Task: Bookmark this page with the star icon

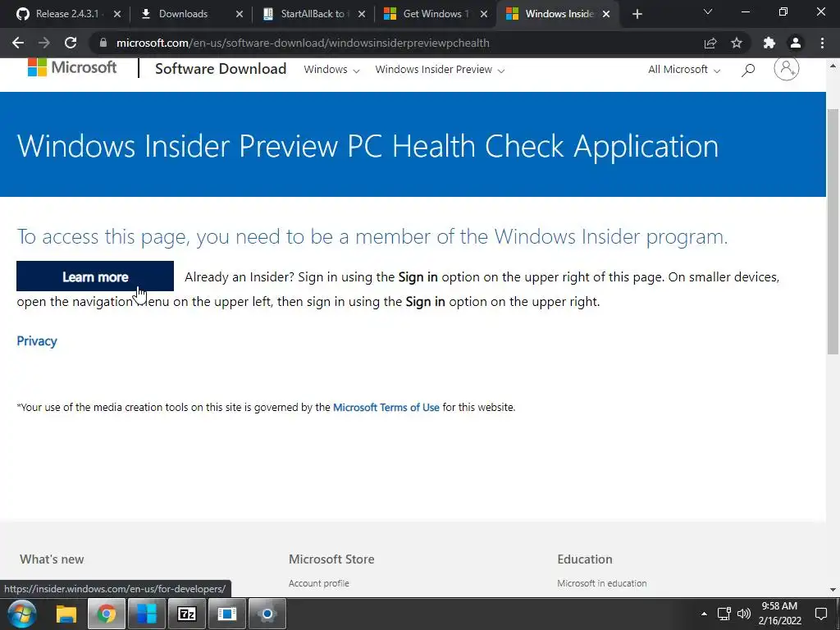Action: point(737,43)
